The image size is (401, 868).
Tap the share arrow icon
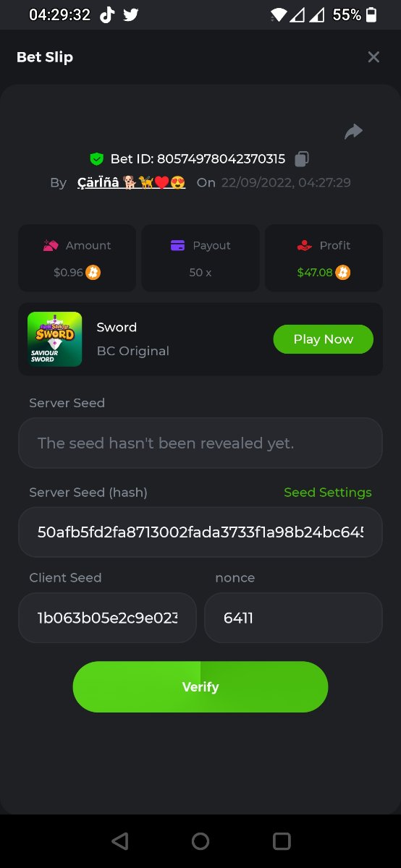point(353,132)
